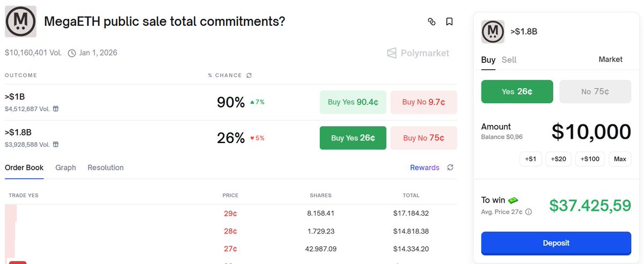Bookmark this MegaETH market
This screenshot has height=264, width=644.
(449, 22)
